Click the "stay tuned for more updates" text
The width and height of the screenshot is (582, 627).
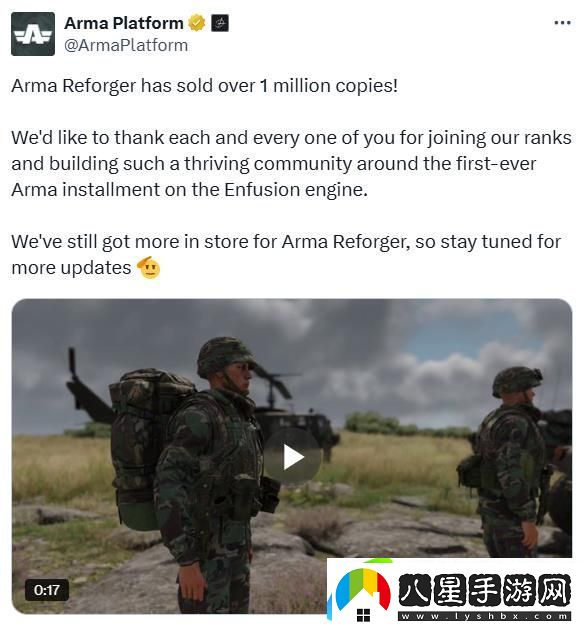pyautogui.click(x=286, y=254)
